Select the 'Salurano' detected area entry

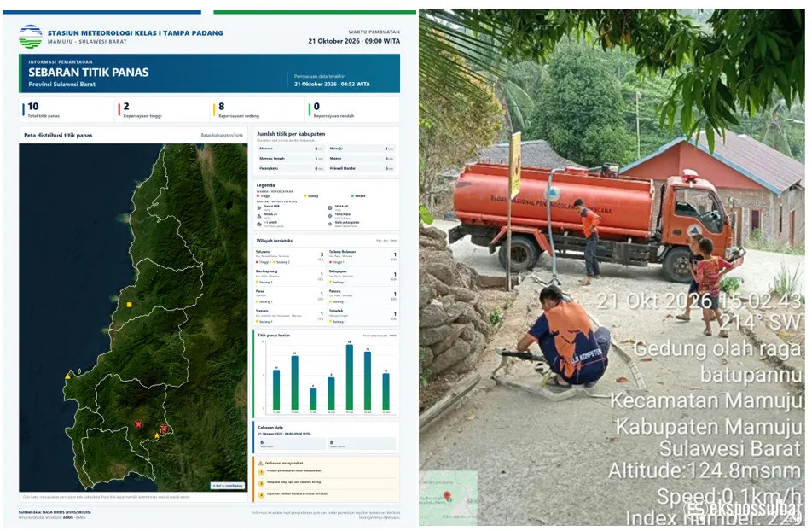tap(289, 257)
